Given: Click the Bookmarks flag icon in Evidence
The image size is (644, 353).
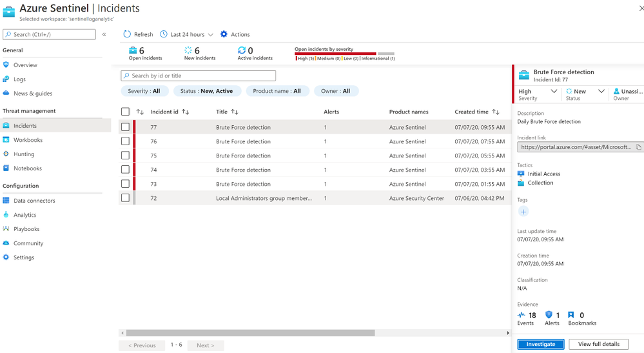Looking at the screenshot, I should point(571,315).
